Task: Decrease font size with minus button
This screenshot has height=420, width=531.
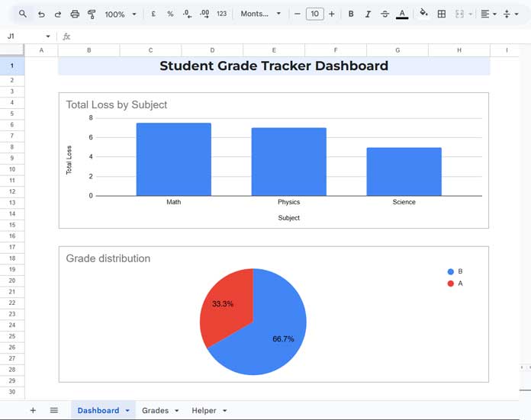Action: [x=298, y=14]
